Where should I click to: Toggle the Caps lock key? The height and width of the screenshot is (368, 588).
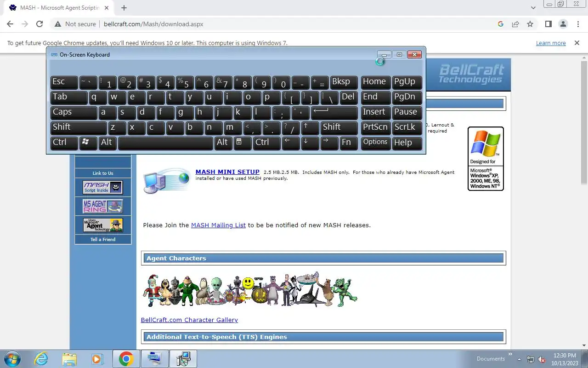point(73,113)
